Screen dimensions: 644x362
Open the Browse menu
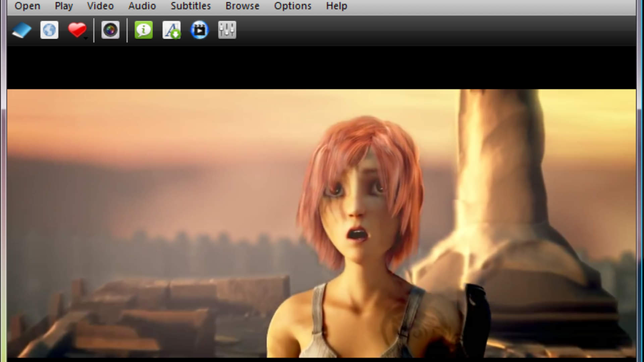[x=242, y=6]
